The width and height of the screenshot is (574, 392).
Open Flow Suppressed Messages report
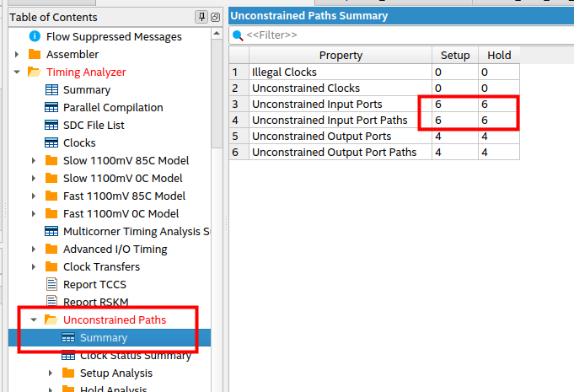114,36
